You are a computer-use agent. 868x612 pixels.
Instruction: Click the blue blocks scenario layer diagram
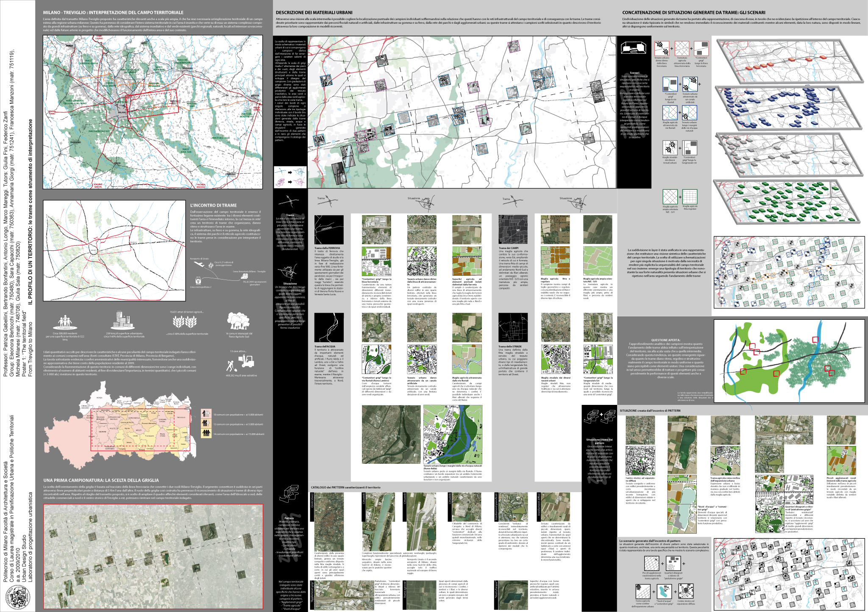(790, 107)
